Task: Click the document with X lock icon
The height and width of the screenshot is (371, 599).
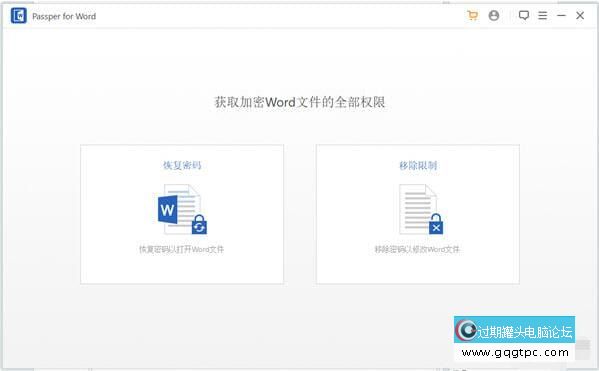Action: coord(421,209)
